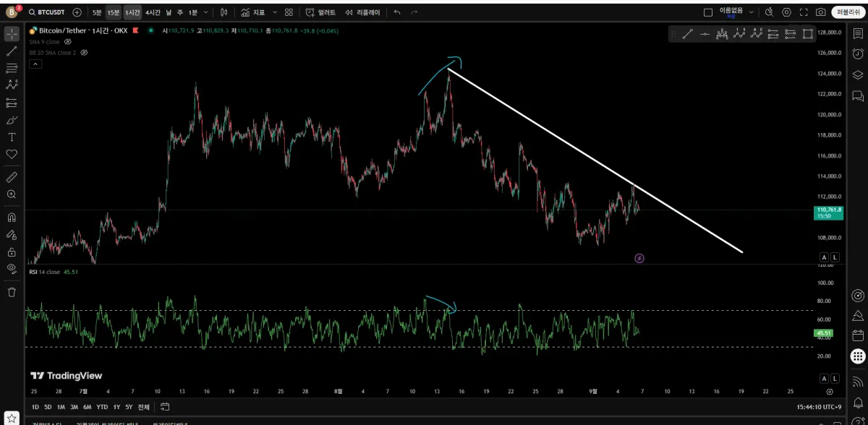Switch to 날 daily timeframe

[x=169, y=12]
